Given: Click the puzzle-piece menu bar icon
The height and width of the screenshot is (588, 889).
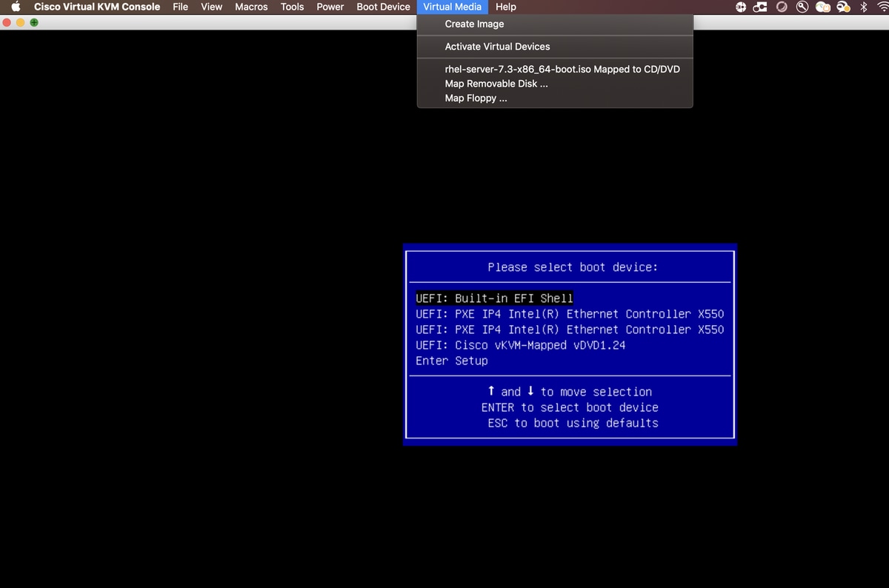Looking at the screenshot, I should tap(761, 7).
